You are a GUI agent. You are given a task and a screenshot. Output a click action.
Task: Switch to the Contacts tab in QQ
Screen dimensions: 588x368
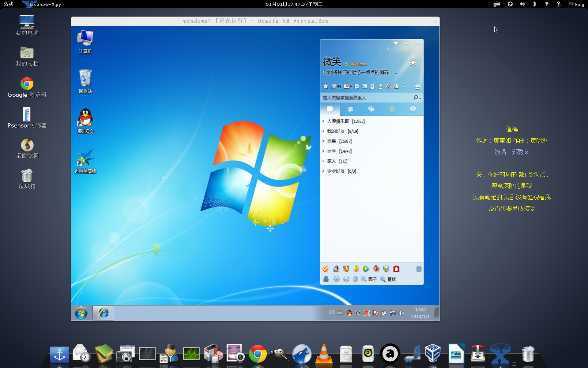pyautogui.click(x=330, y=109)
